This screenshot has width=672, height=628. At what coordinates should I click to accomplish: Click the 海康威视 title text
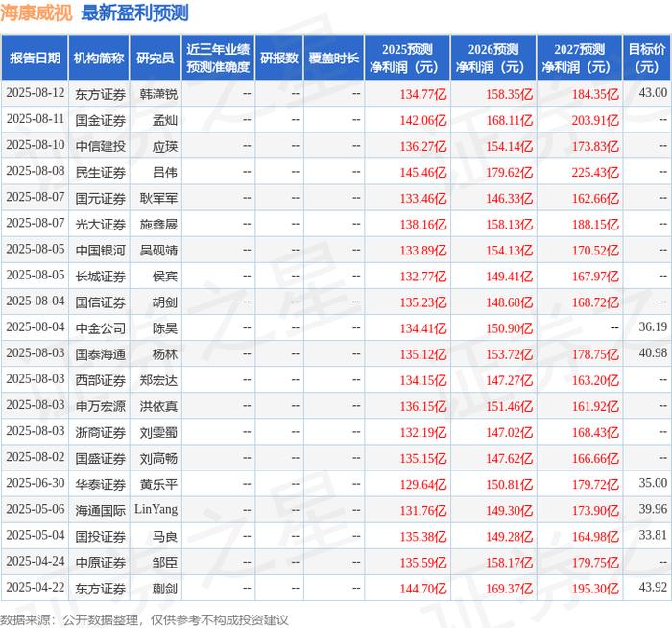pos(36,12)
